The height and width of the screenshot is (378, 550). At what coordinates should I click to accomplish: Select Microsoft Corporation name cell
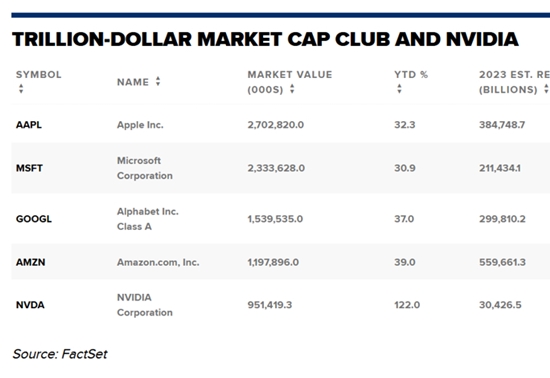(x=145, y=168)
